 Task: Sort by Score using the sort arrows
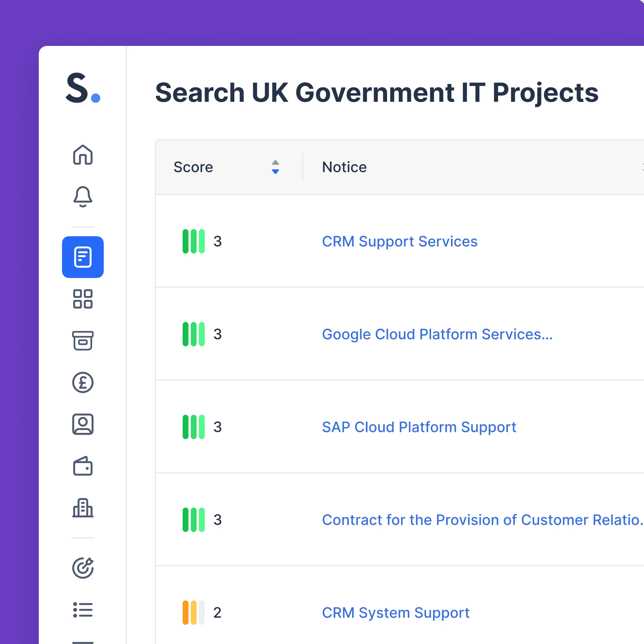click(275, 167)
